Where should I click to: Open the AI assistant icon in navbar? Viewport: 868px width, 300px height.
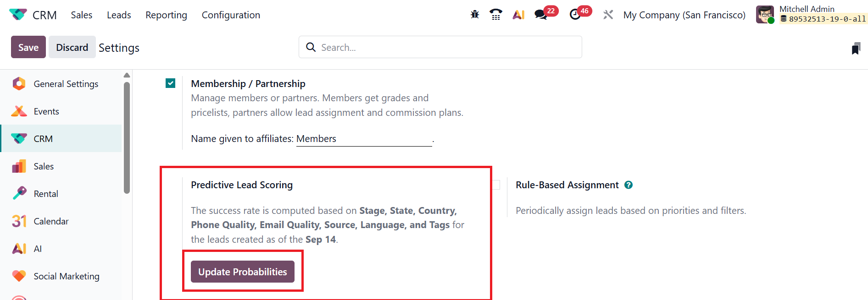click(x=518, y=15)
